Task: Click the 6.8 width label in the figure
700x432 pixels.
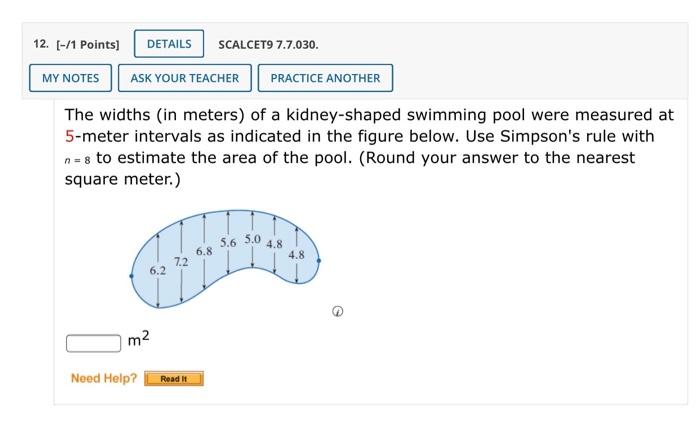Action: click(204, 251)
